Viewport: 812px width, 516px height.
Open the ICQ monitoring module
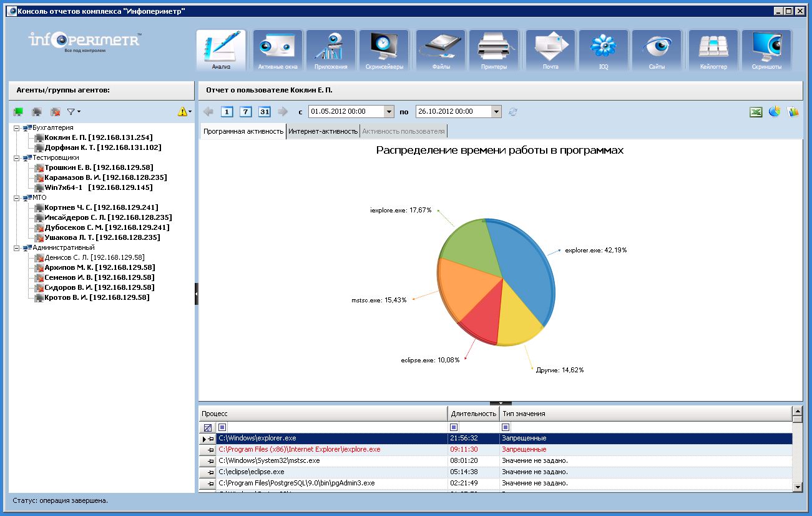pyautogui.click(x=603, y=51)
